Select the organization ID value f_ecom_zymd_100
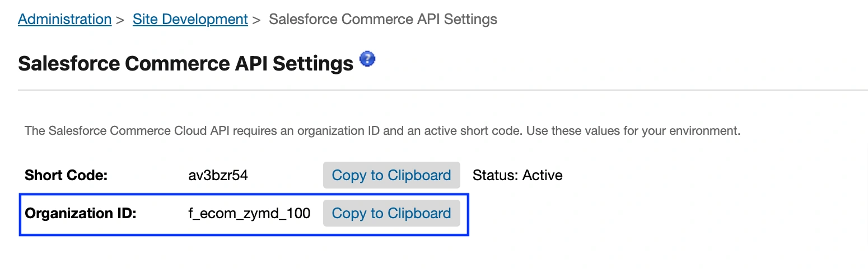 (249, 214)
